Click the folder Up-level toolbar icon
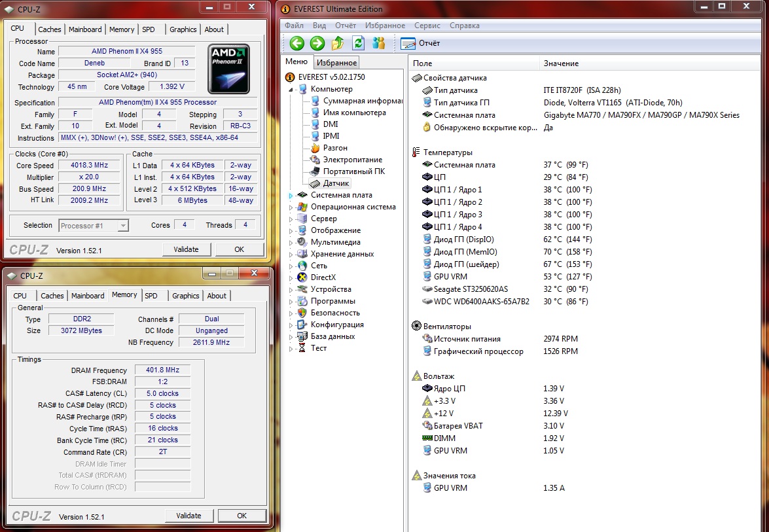This screenshot has width=769, height=532. point(338,43)
